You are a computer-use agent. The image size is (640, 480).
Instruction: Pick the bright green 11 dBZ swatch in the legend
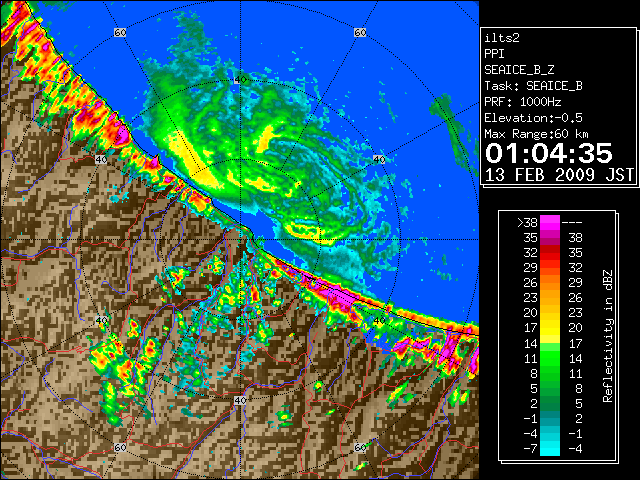[x=550, y=358]
